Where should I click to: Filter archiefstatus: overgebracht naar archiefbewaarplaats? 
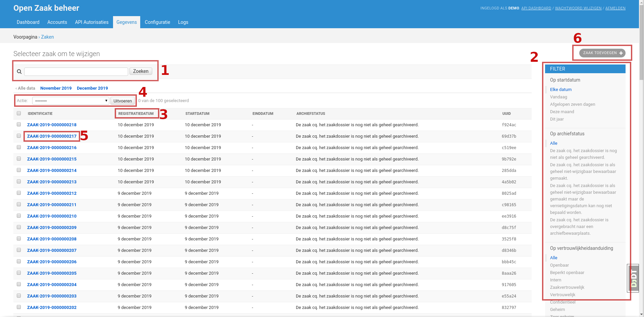click(579, 227)
